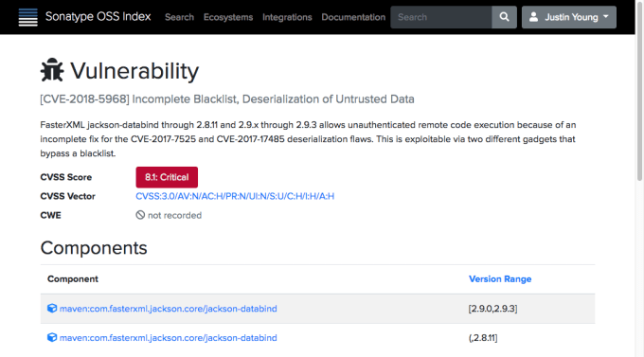Open the Search menu item
The image size is (644, 357).
179,17
